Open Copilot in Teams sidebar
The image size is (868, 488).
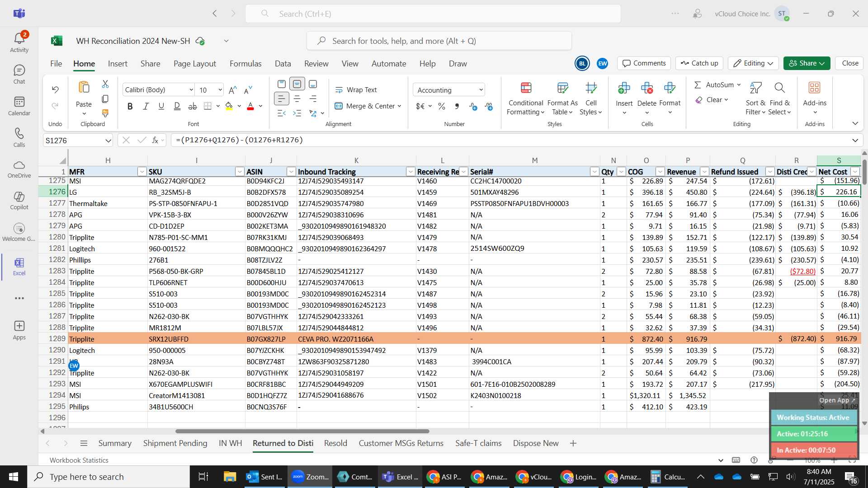coord(19,200)
